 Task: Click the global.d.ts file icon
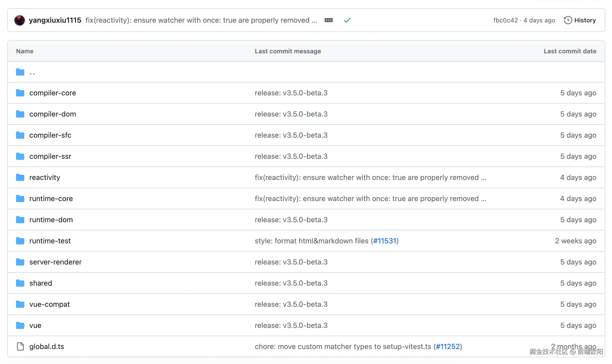(20, 347)
